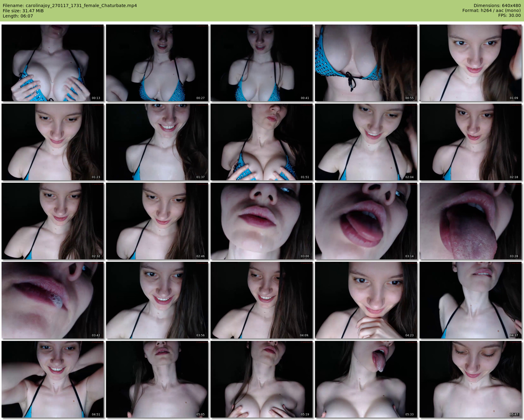Open the thumbnail marked 01:51
524x420 pixels.
[262, 142]
